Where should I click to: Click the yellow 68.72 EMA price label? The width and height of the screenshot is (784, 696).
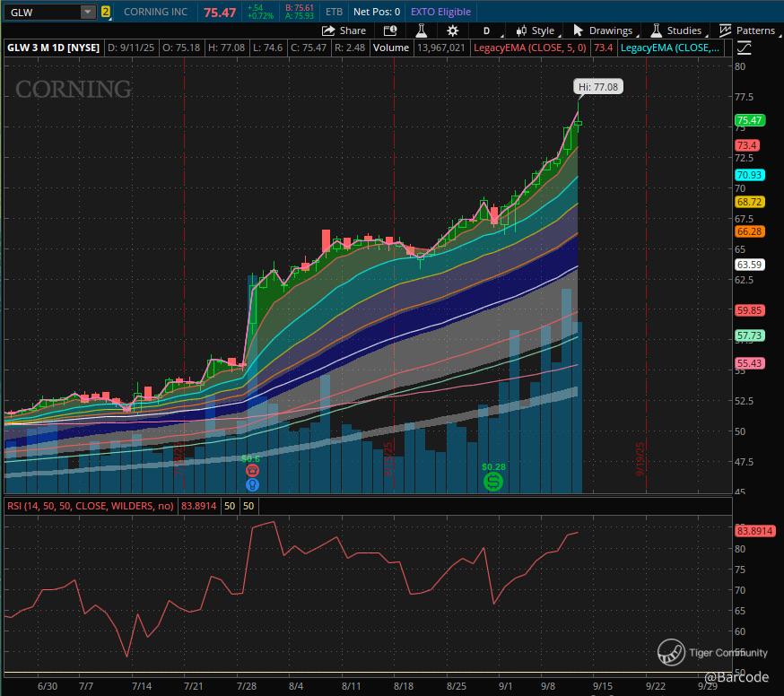[749, 202]
